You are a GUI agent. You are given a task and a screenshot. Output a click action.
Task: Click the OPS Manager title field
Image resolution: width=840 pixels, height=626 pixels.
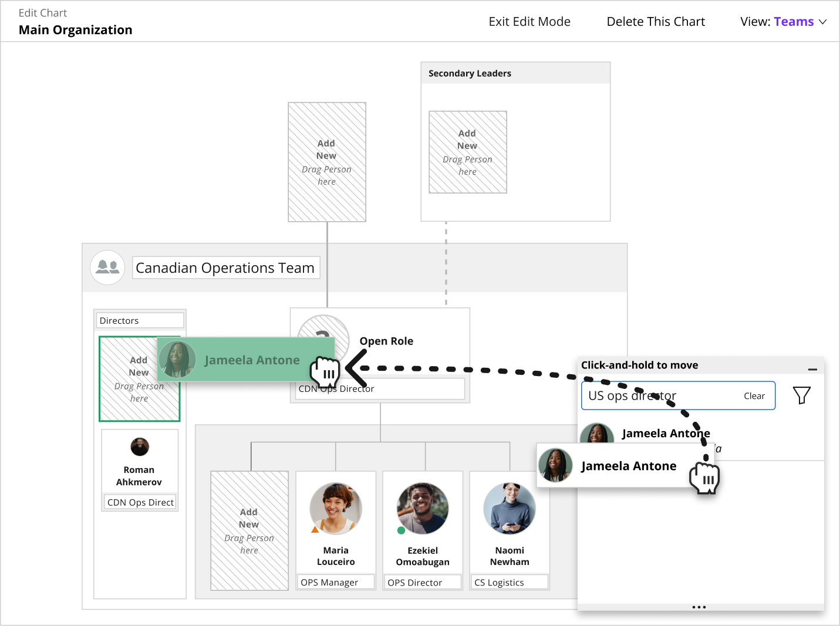[x=336, y=582]
